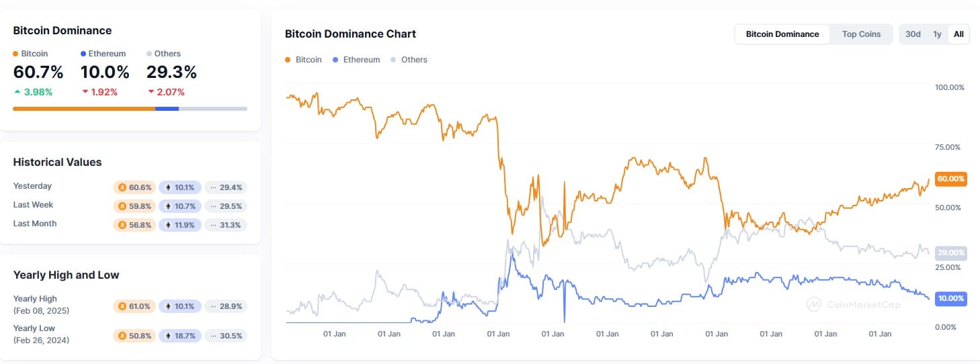The image size is (980, 364).
Task: Click the Others dots icon in Last Month's row
Action: tap(213, 225)
